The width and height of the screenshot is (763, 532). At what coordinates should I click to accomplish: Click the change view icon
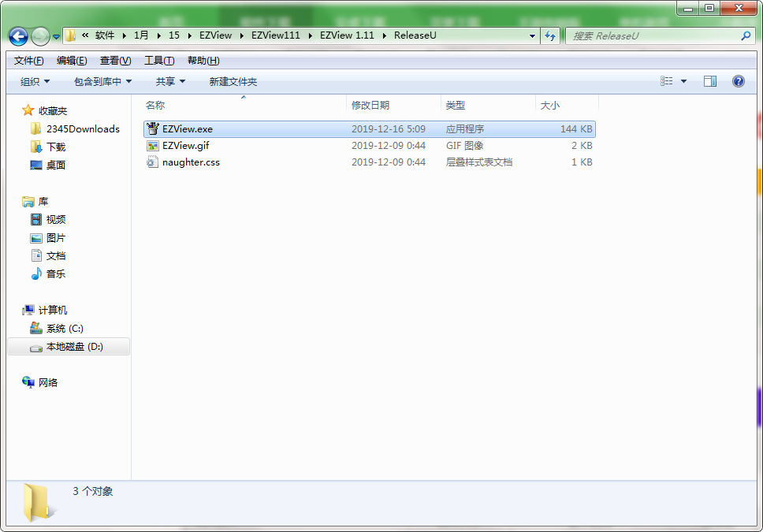point(666,81)
